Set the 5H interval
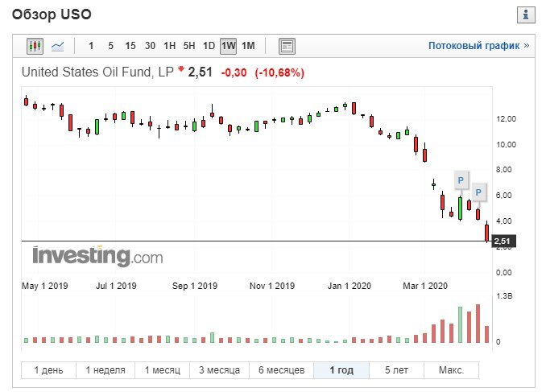 (189, 46)
